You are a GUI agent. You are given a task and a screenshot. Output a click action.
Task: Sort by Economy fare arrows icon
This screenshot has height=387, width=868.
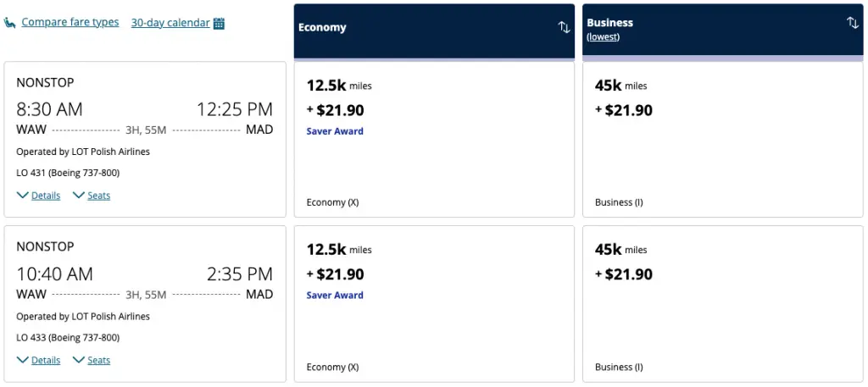[564, 27]
